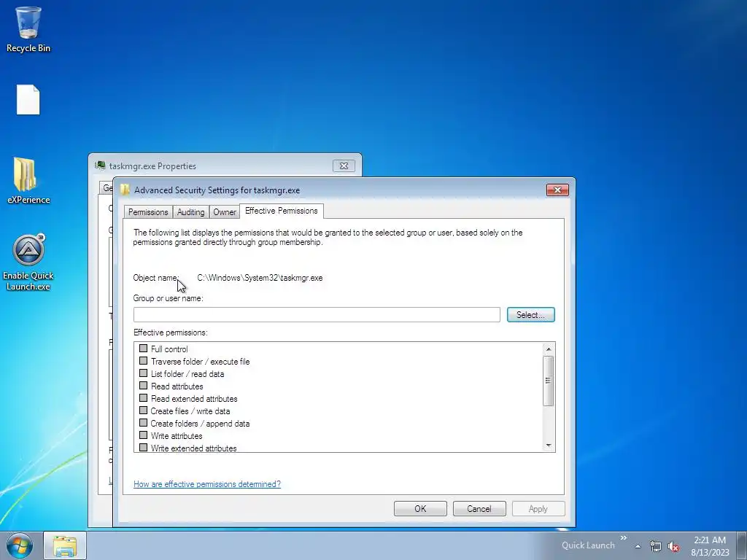Click the Show desktop strip
Image resolution: width=747 pixels, height=560 pixels.
pos(741,545)
